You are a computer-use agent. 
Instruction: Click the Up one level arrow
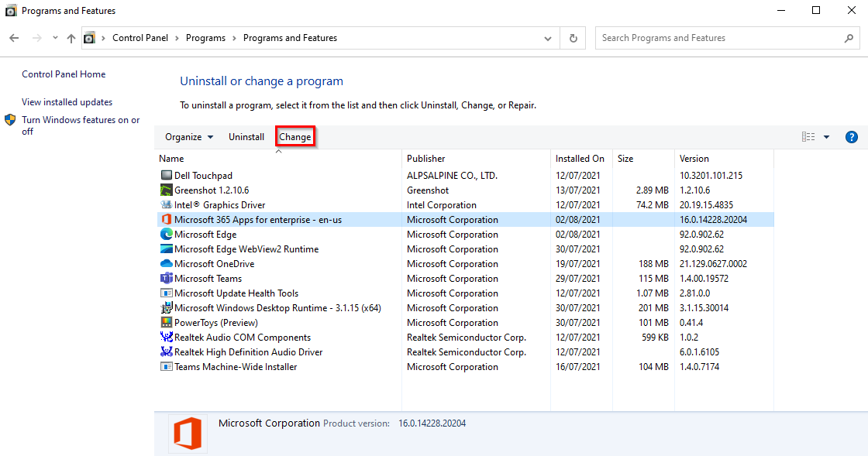[x=71, y=38]
